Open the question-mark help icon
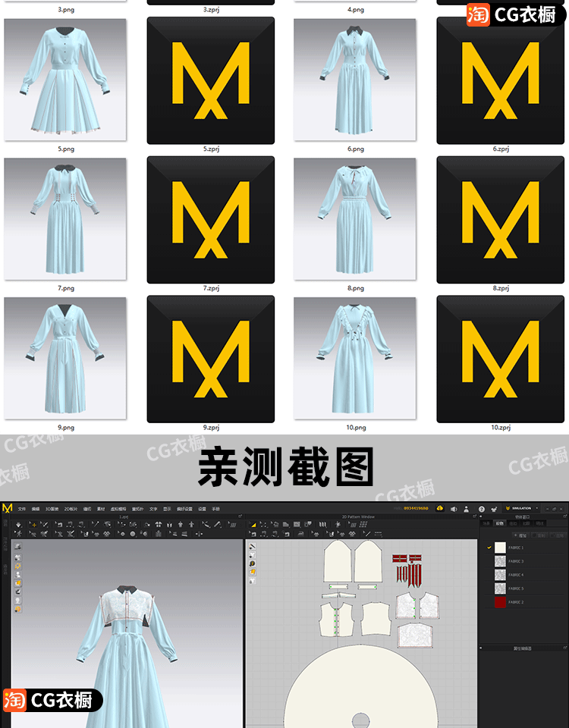 pyautogui.click(x=481, y=509)
